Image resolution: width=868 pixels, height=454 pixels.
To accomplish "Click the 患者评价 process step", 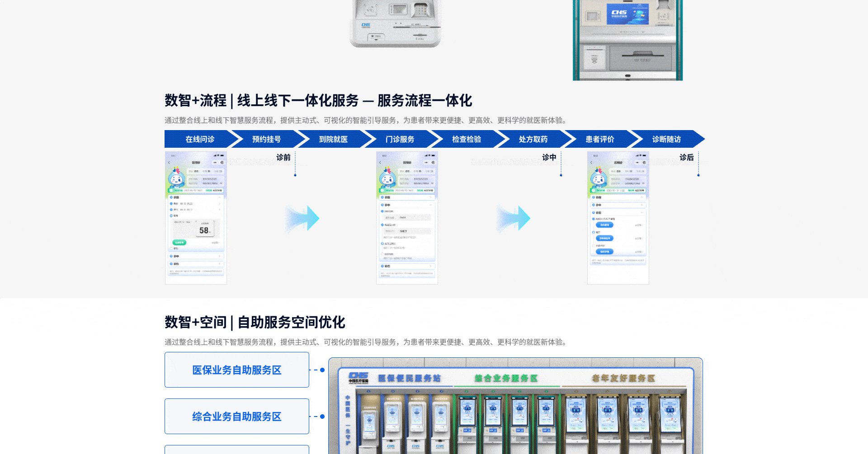I will pos(600,139).
